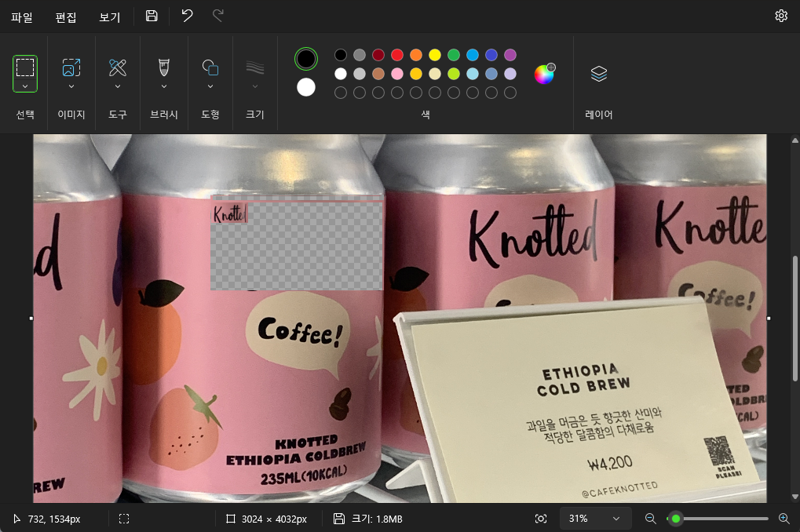Image resolution: width=800 pixels, height=532 pixels.
Task: Click the tools pencil icon
Action: click(118, 67)
